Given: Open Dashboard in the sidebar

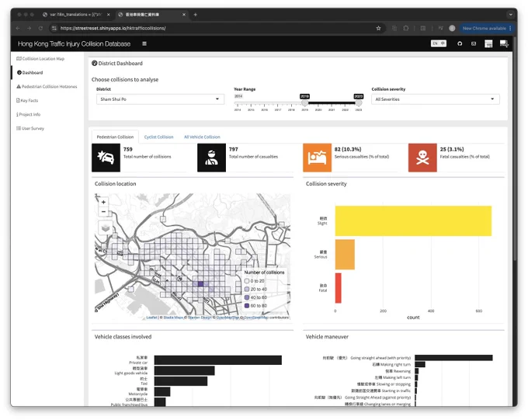Looking at the screenshot, I should click(x=30, y=72).
